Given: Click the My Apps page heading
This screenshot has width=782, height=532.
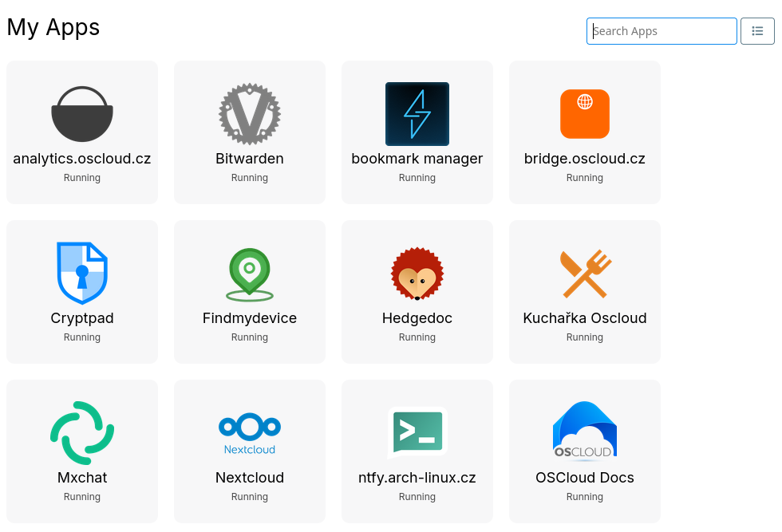Looking at the screenshot, I should point(53,27).
